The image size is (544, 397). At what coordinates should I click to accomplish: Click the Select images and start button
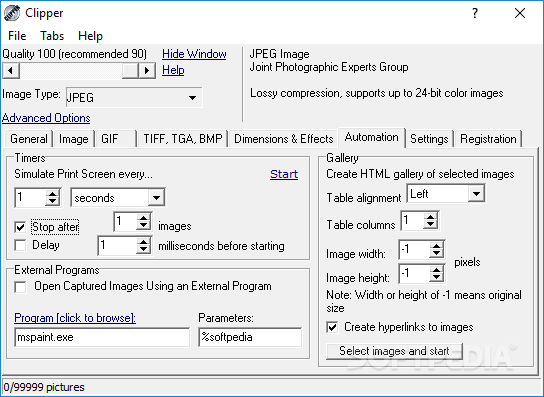[x=394, y=351]
